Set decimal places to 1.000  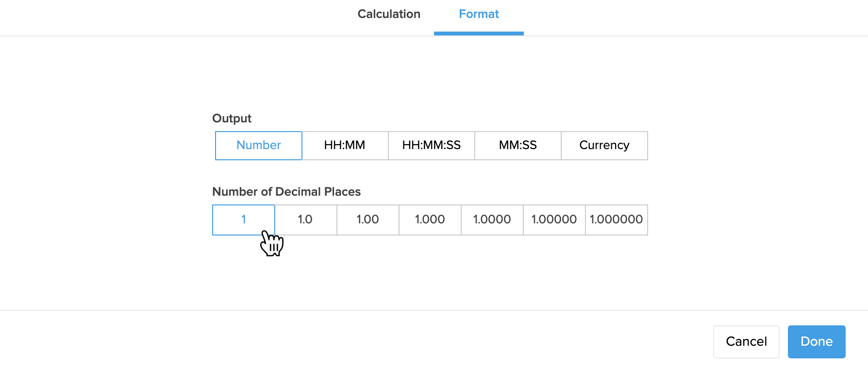click(430, 219)
